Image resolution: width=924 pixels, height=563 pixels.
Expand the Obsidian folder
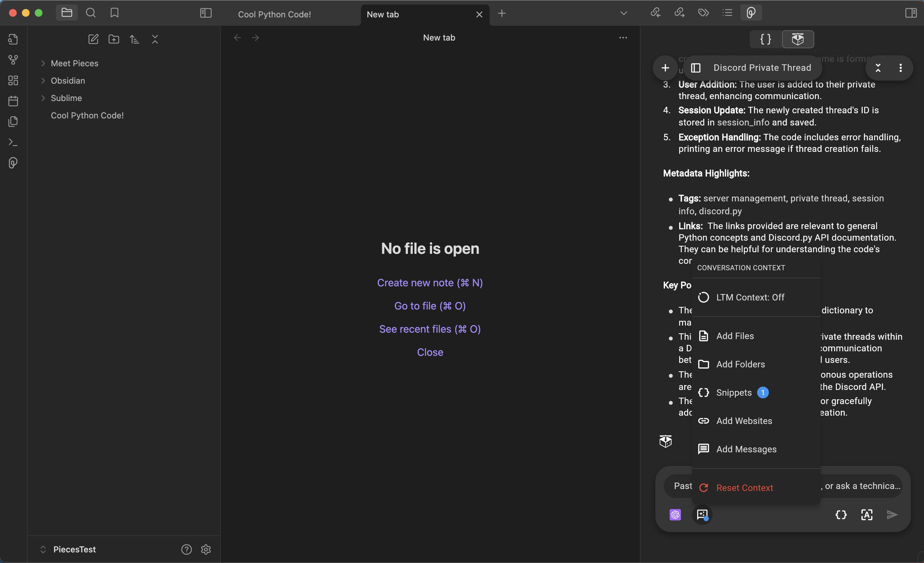tap(43, 81)
